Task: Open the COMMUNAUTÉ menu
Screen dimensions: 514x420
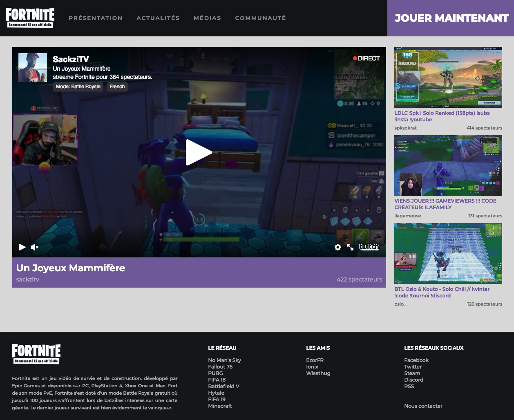Action: tap(261, 18)
